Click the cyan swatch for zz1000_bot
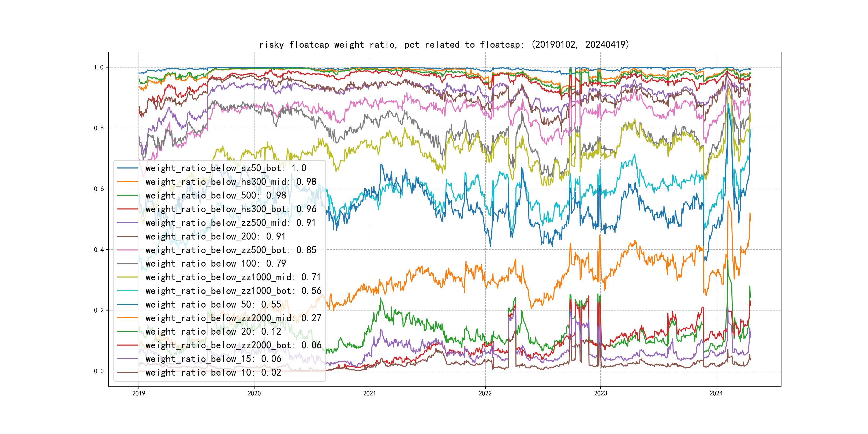This screenshot has height=434, width=868. [x=127, y=291]
